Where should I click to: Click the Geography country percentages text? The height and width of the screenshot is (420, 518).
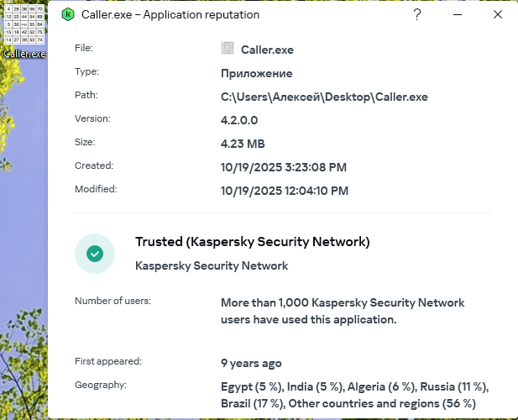(x=353, y=395)
